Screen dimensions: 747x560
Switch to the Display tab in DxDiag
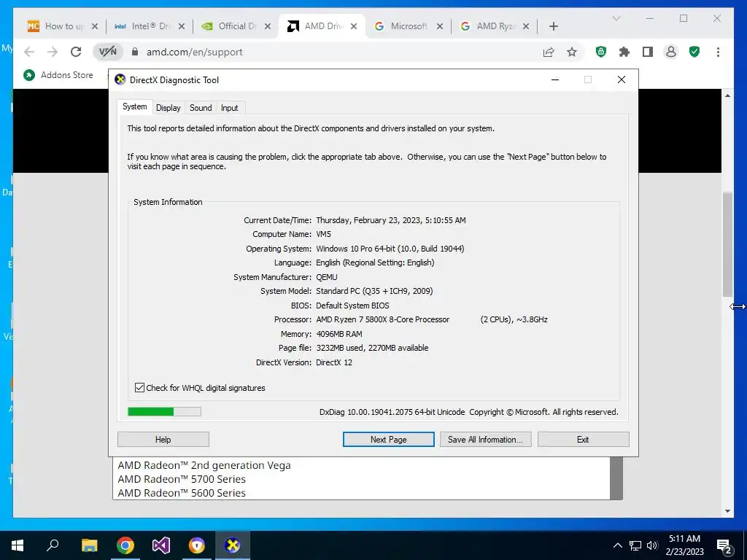click(169, 108)
